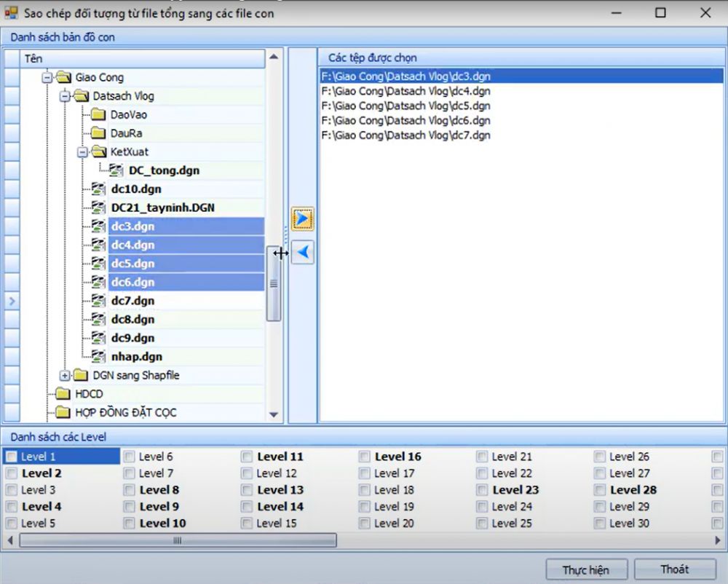The width and height of the screenshot is (728, 584).
Task: Click the file icon next to dc10.dgn
Action: click(x=98, y=189)
